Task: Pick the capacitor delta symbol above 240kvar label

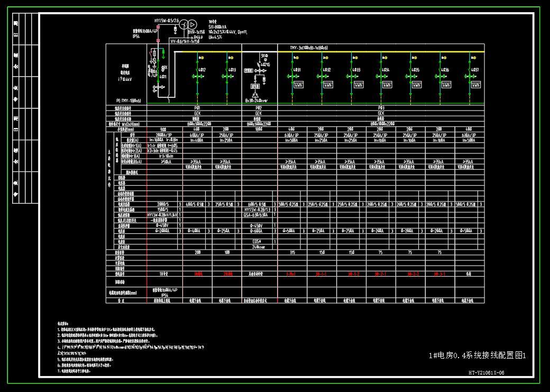Action: (x=255, y=95)
